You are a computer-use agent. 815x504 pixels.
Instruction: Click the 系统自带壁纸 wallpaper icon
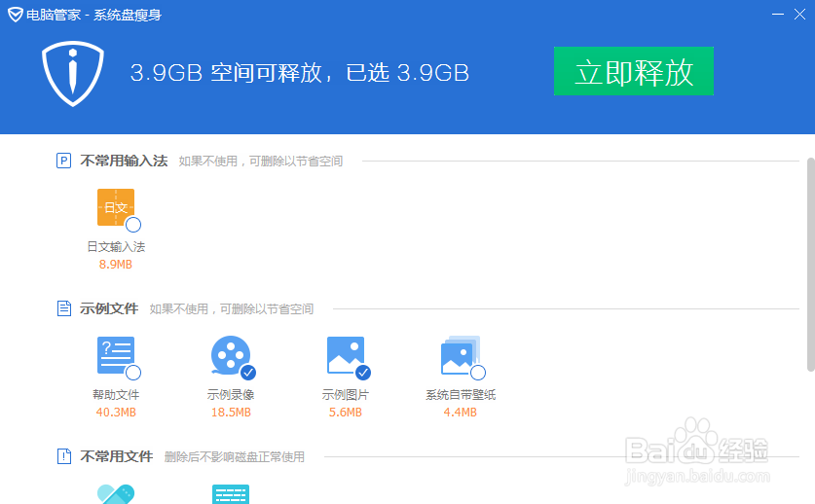coord(460,355)
